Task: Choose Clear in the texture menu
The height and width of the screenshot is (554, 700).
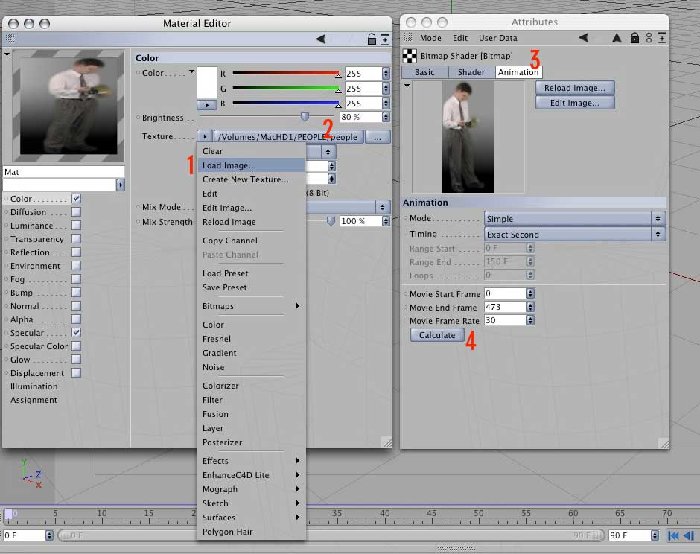Action: click(x=251, y=151)
